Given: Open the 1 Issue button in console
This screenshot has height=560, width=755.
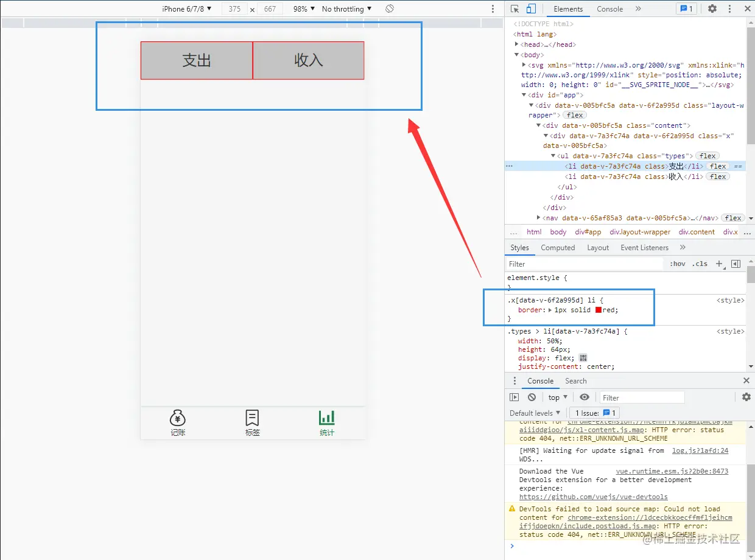Looking at the screenshot, I should pyautogui.click(x=595, y=413).
